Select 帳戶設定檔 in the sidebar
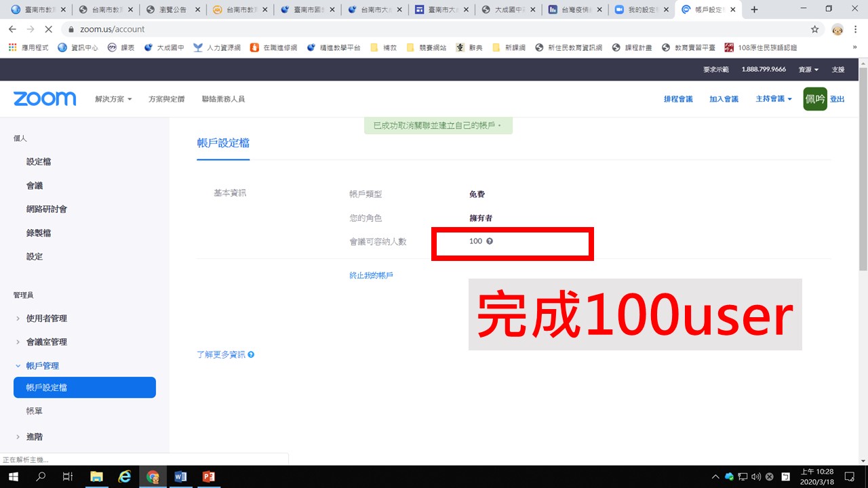The width and height of the screenshot is (868, 488). 85,388
